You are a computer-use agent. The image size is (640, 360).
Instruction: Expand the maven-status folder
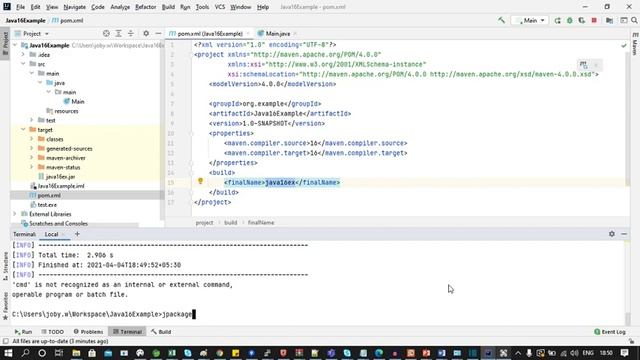coord(32,167)
